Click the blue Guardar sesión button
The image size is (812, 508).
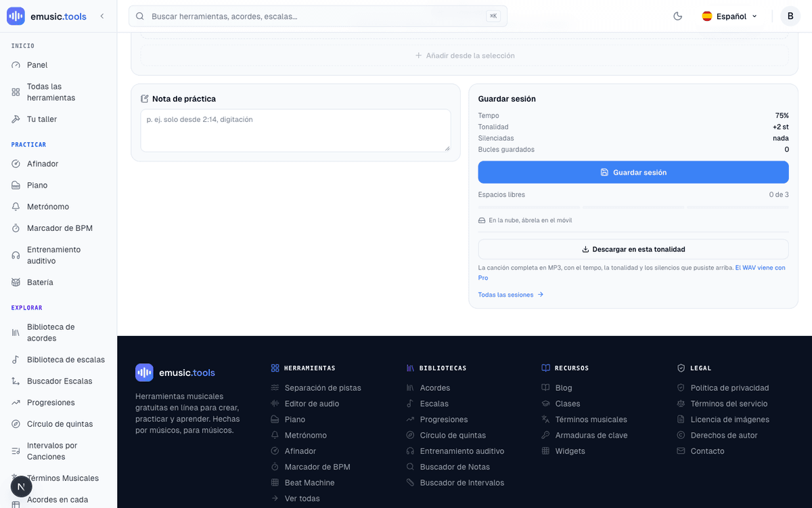click(633, 172)
